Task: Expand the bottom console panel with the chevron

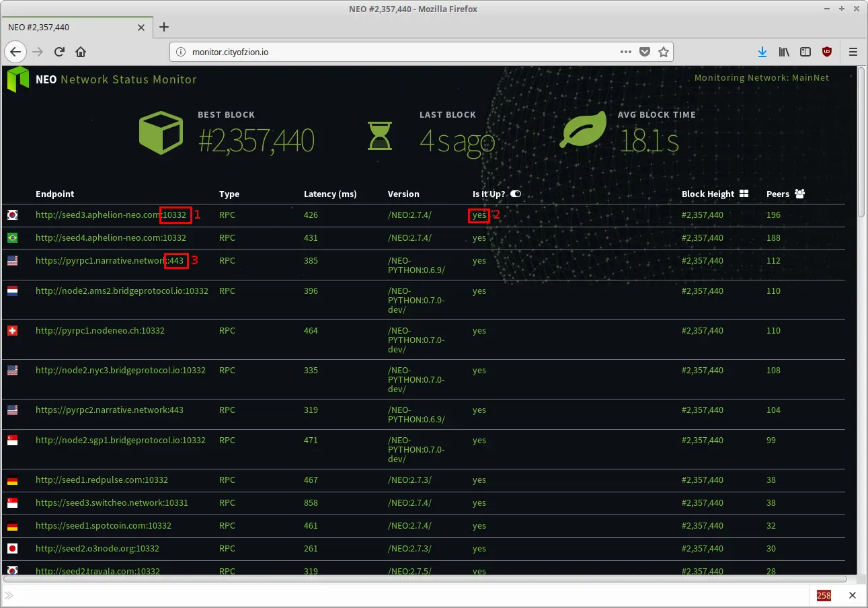Action: 9,595
